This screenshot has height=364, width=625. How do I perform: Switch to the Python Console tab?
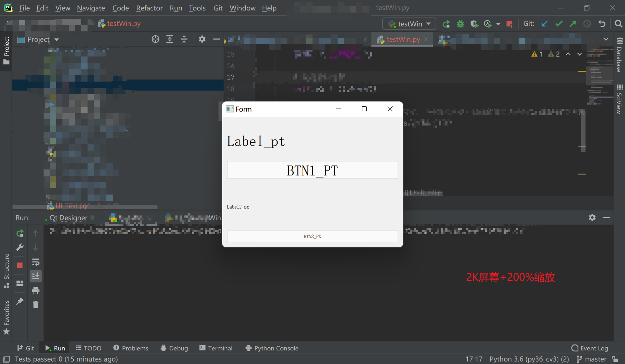tap(272, 348)
